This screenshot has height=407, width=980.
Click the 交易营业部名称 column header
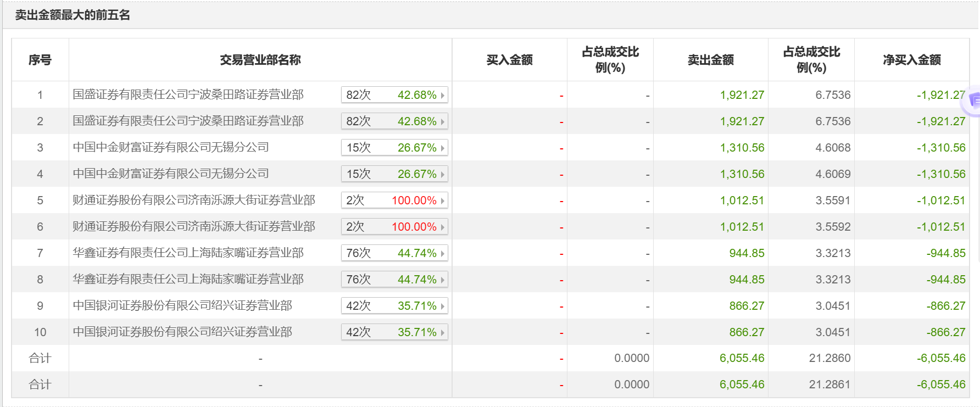point(260,60)
